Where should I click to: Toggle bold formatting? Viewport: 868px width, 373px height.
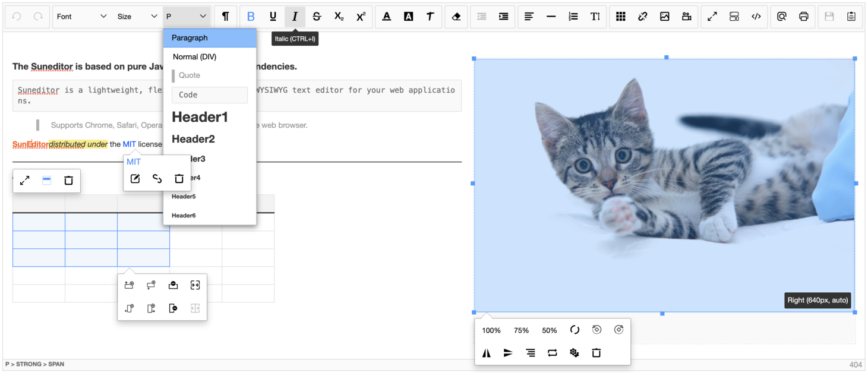pyautogui.click(x=251, y=17)
